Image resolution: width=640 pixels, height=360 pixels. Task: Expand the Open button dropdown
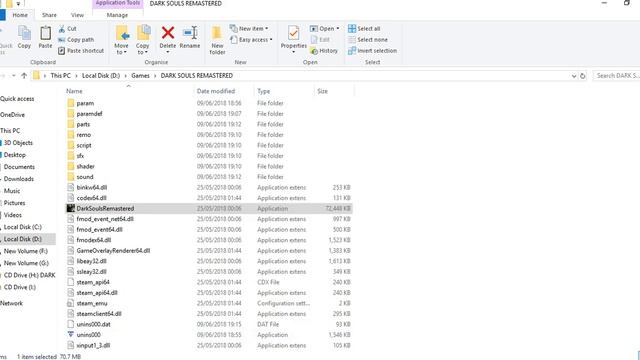click(x=338, y=29)
